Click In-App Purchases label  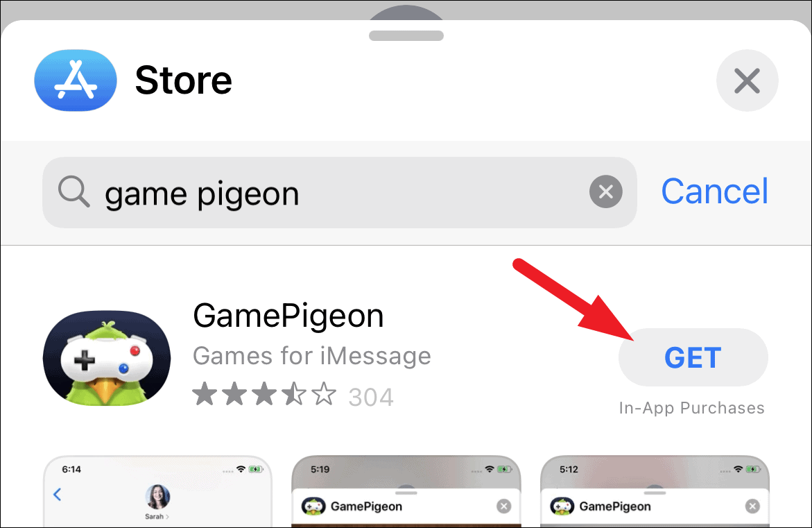pyautogui.click(x=692, y=408)
